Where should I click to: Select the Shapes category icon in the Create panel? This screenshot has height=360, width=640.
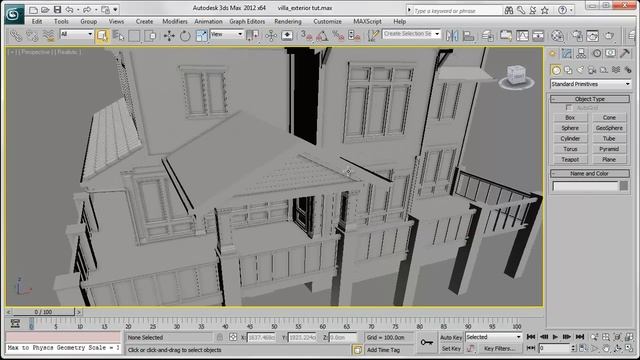click(568, 70)
